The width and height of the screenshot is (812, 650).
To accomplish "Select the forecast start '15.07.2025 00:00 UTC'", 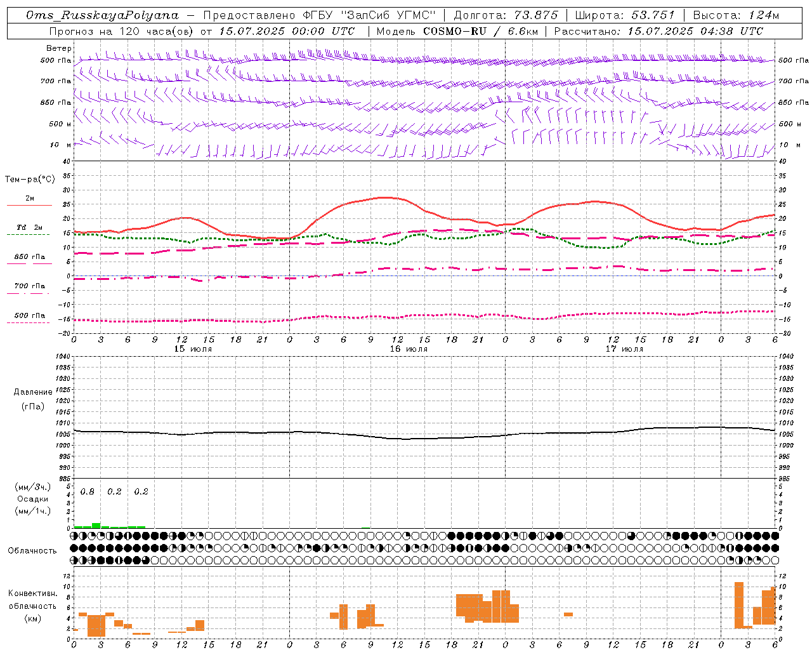I will click(x=287, y=30).
